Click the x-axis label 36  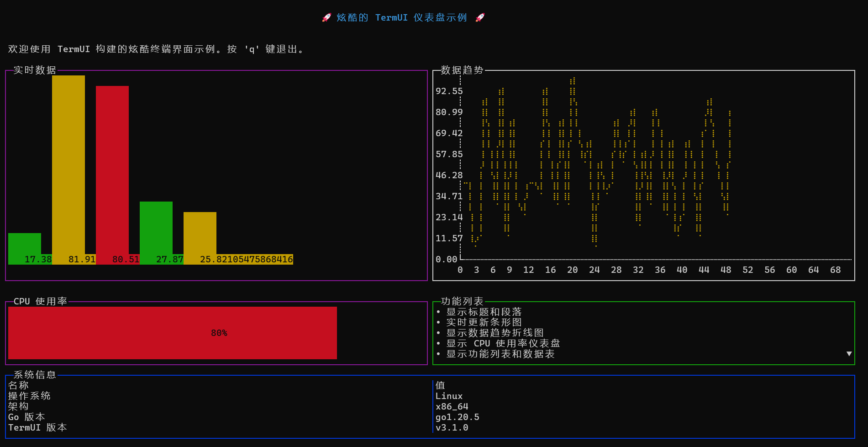(660, 270)
